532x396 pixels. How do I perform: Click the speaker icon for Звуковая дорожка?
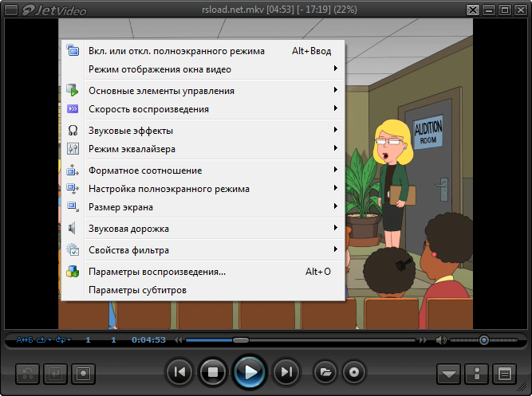point(72,228)
